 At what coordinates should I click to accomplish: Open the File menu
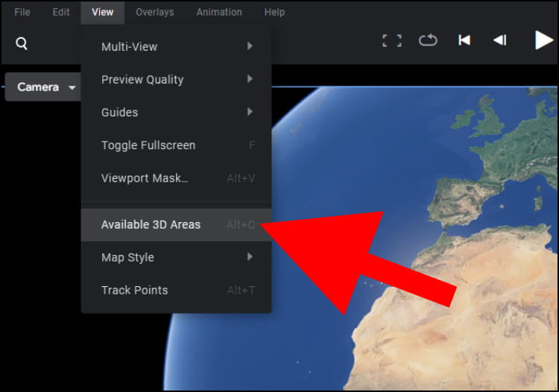pyautogui.click(x=22, y=12)
